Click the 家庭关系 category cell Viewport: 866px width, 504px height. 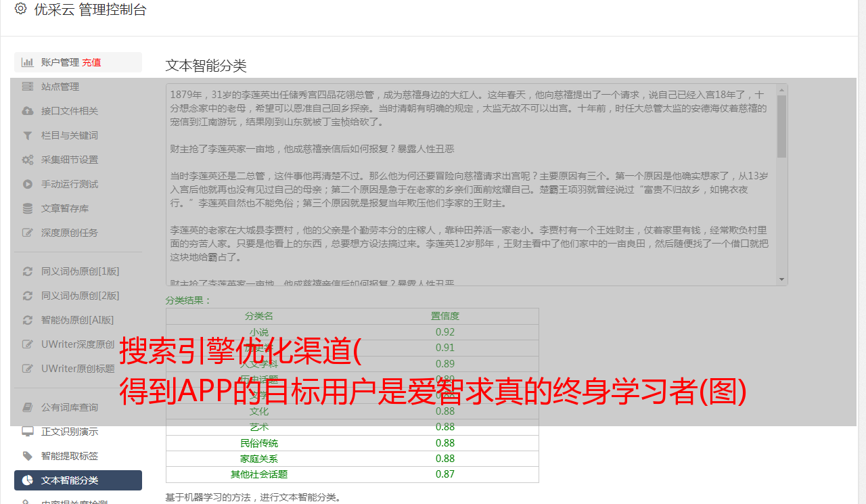click(x=259, y=459)
